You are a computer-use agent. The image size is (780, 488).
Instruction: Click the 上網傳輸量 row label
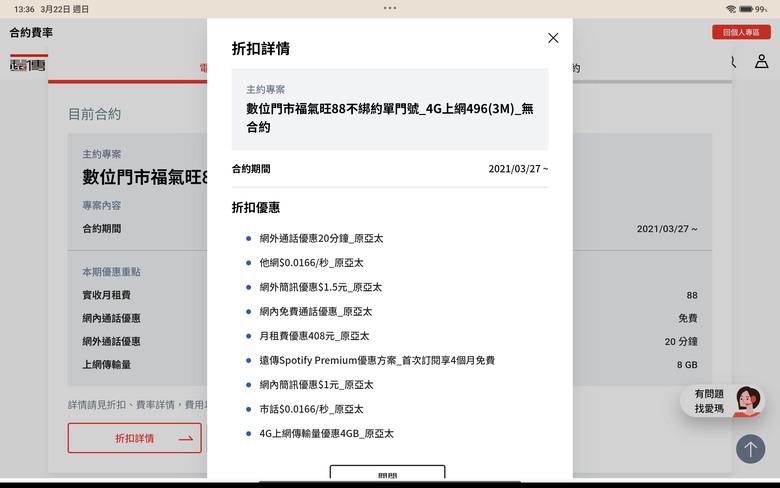click(x=106, y=364)
